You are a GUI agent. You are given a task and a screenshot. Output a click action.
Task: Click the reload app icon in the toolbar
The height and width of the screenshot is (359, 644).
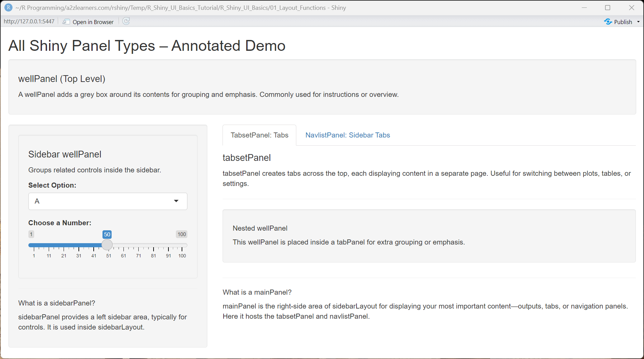[126, 21]
